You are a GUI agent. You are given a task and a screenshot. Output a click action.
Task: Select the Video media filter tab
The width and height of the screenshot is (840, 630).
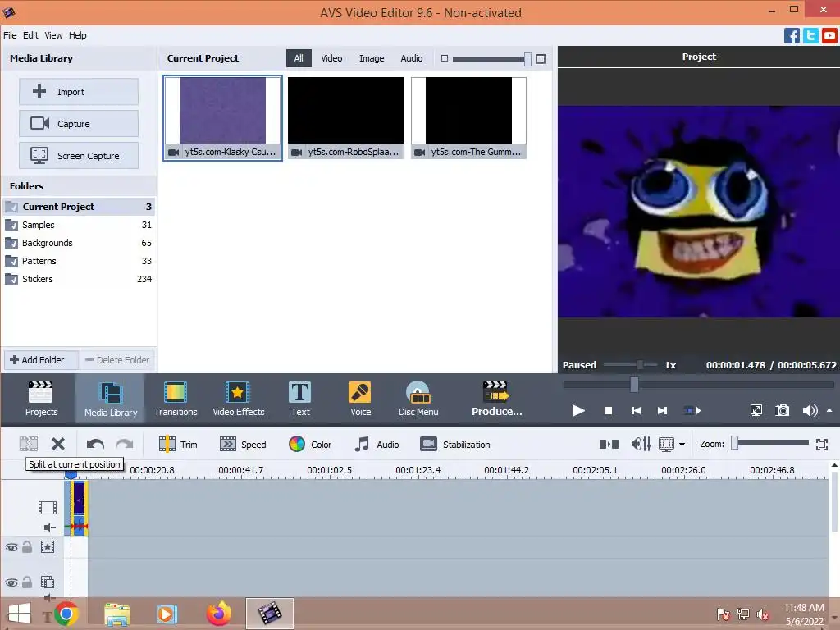[331, 58]
